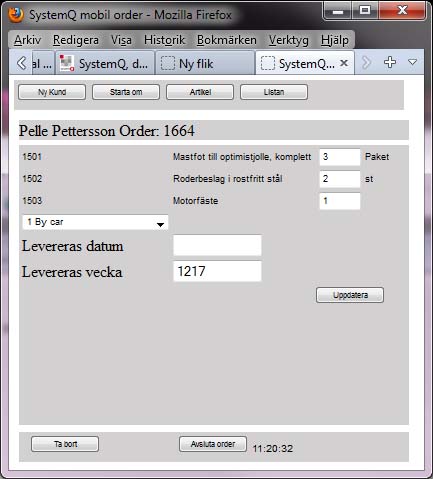Focus the Levereras datum input field
The image size is (433, 479).
(x=217, y=245)
